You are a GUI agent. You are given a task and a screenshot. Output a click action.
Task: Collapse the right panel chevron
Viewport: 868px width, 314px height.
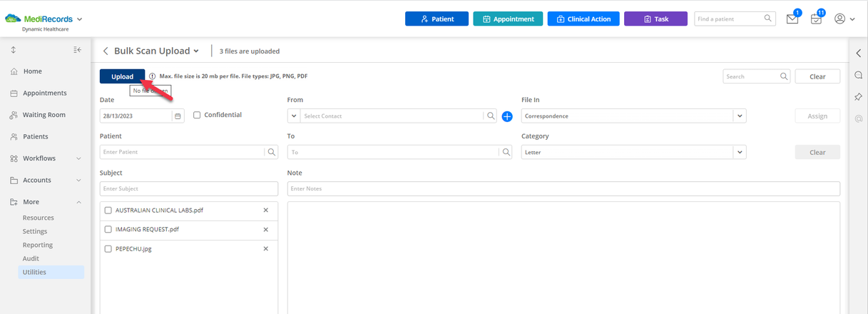click(x=858, y=53)
